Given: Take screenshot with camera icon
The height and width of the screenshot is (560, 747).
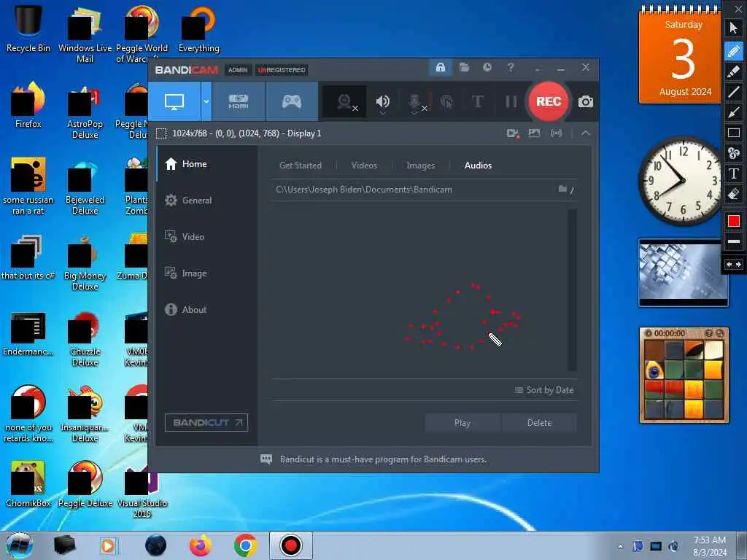Looking at the screenshot, I should click(x=586, y=102).
